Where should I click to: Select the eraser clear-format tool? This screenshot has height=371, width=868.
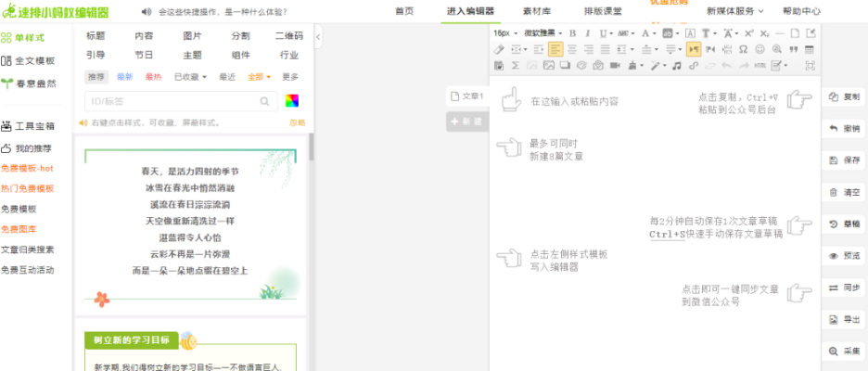(x=499, y=49)
